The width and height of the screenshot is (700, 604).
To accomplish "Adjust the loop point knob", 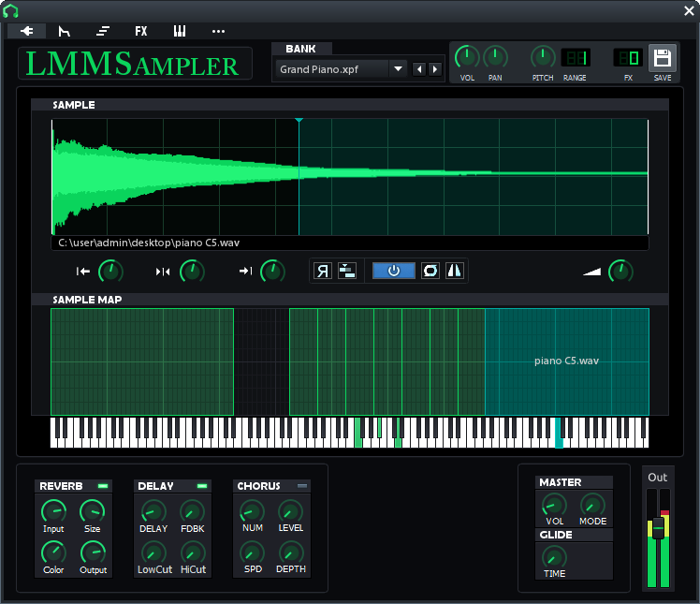I will 192,272.
